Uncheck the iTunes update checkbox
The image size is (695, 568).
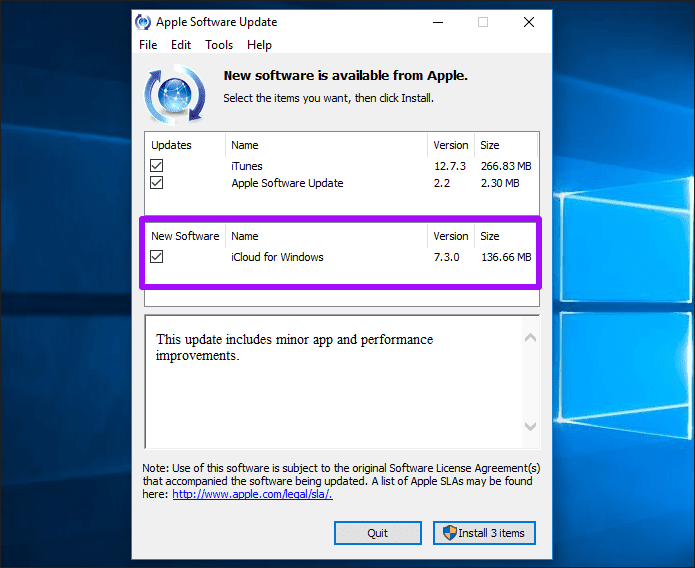pyautogui.click(x=156, y=166)
